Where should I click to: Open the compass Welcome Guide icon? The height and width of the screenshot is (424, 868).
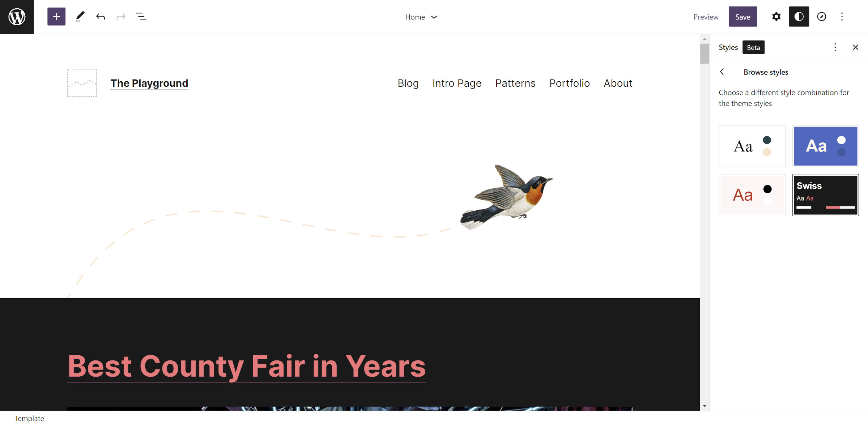click(821, 17)
